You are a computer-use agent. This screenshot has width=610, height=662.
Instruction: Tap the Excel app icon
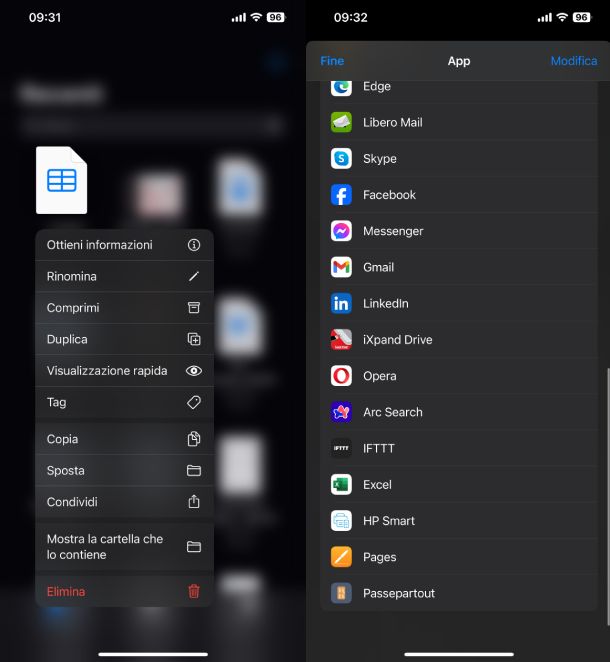coord(341,485)
